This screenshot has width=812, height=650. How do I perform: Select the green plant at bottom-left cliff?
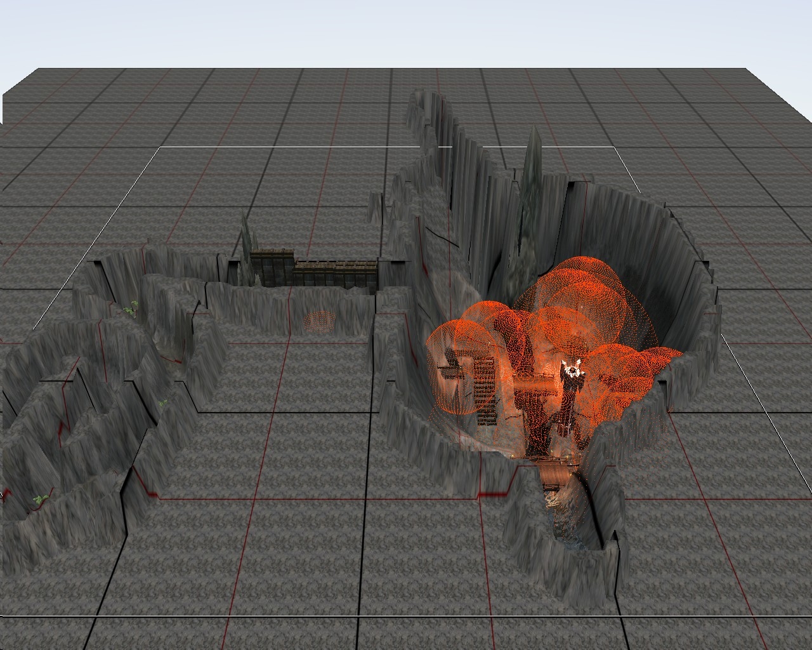pos(41,500)
